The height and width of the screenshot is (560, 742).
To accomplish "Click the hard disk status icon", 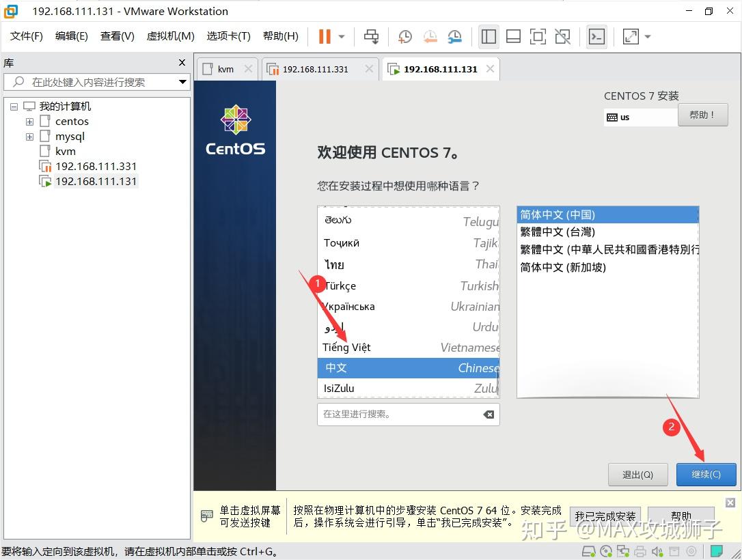I will click(587, 551).
